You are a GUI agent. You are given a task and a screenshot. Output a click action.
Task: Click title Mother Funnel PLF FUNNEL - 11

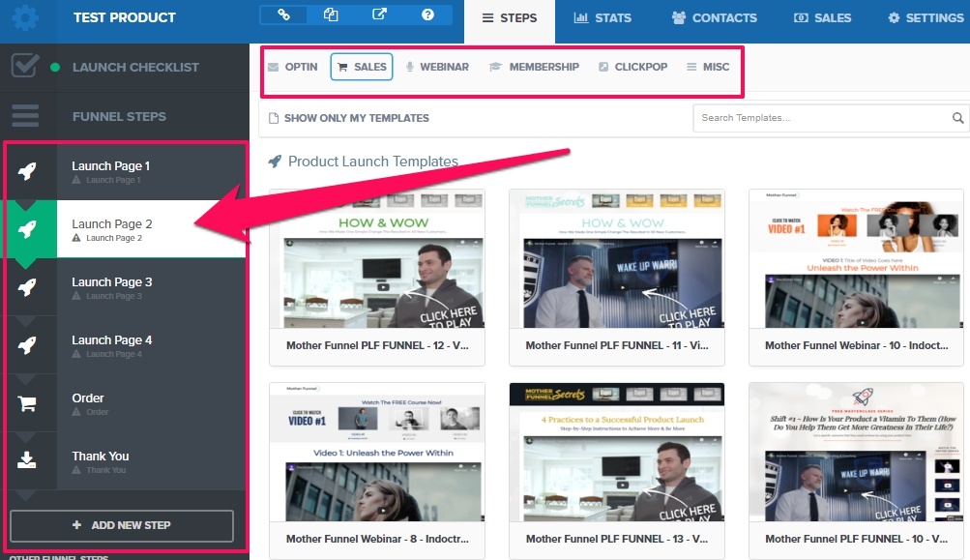tap(617, 345)
